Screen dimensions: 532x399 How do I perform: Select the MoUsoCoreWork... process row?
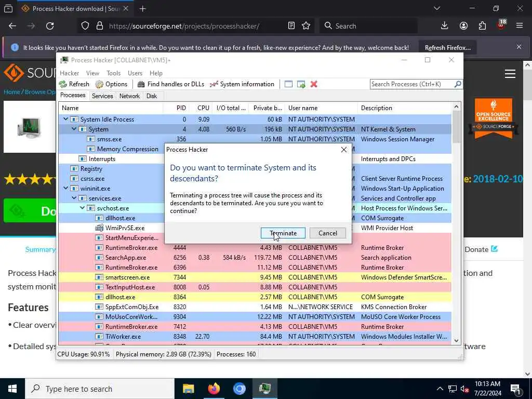[x=255, y=317]
